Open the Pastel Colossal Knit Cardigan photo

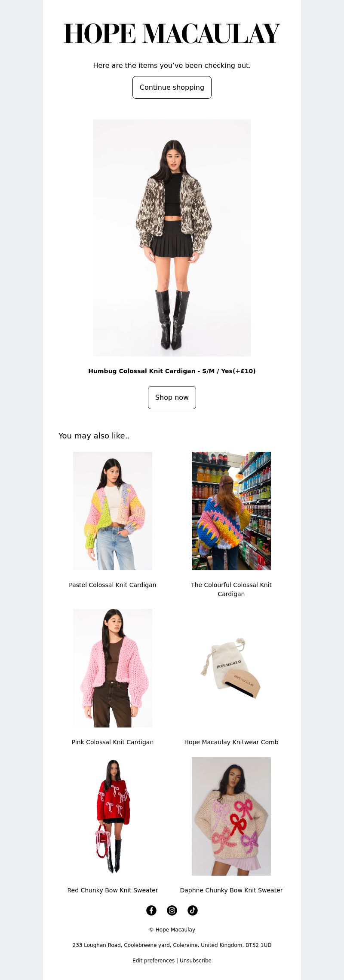click(113, 511)
